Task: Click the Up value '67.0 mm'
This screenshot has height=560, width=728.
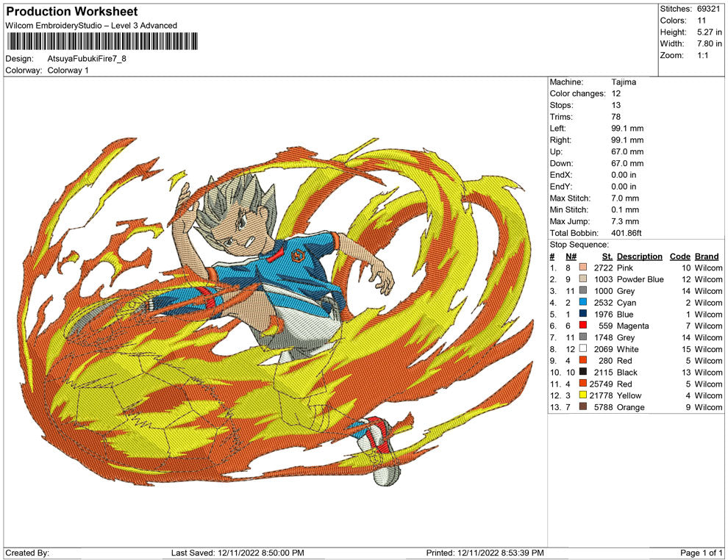Action: (627, 151)
